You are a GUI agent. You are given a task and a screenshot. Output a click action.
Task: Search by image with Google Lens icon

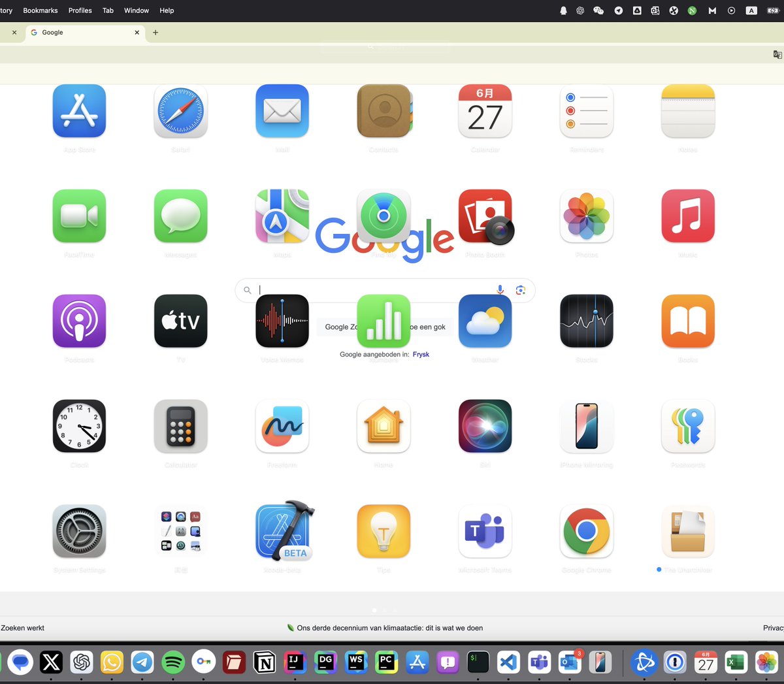(521, 290)
